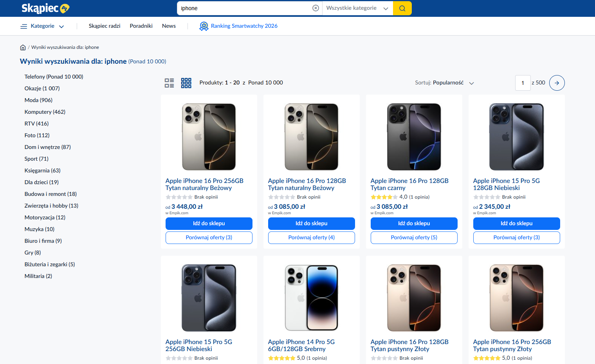Filter by Telefony category
This screenshot has height=364, width=595.
[54, 77]
